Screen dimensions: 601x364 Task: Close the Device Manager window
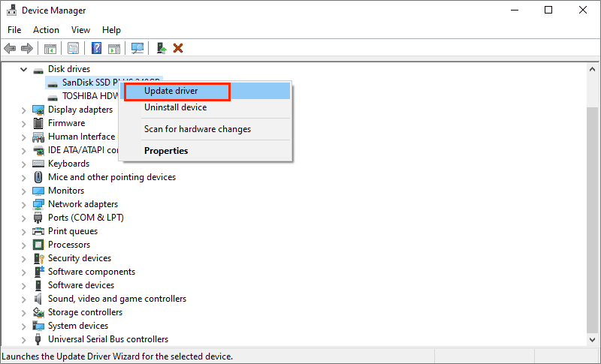[x=583, y=10]
